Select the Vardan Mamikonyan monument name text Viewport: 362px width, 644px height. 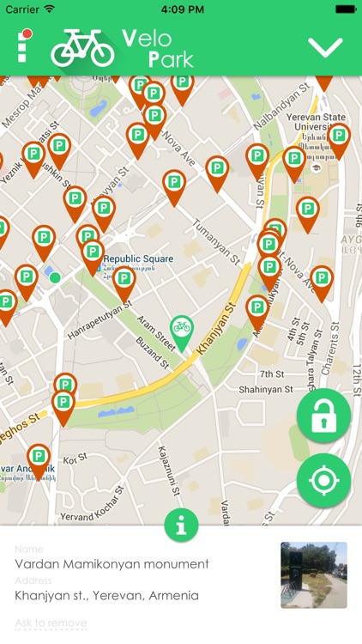coord(112,564)
